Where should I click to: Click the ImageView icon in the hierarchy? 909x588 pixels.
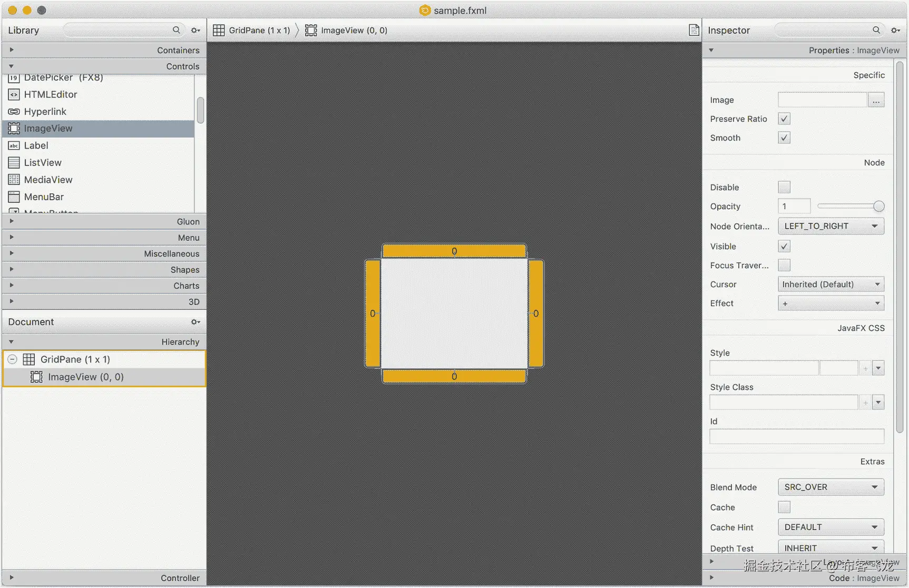[x=36, y=377]
